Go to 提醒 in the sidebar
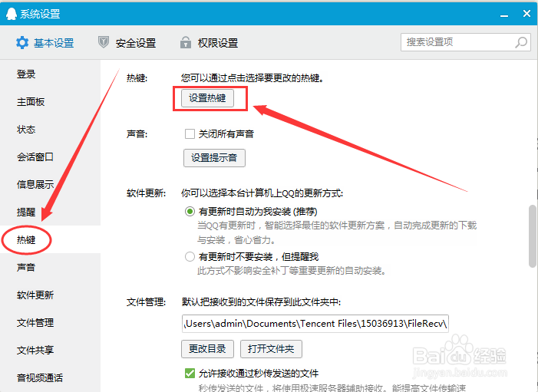This screenshot has height=392, width=538. tap(50, 212)
